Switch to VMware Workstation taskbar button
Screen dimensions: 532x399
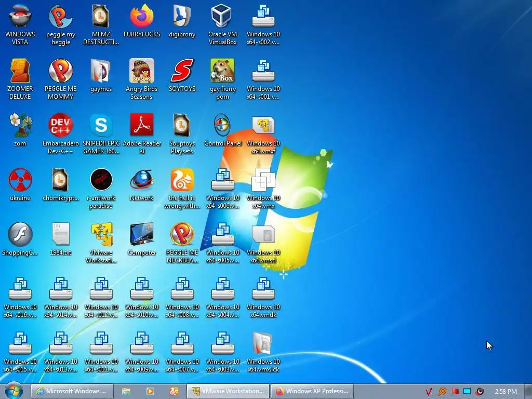228,391
